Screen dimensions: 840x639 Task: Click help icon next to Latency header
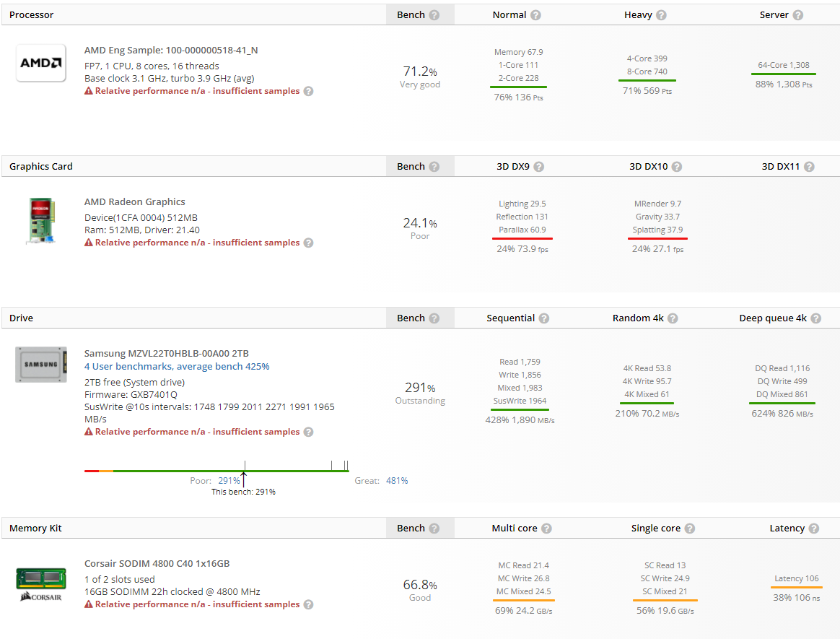(813, 529)
